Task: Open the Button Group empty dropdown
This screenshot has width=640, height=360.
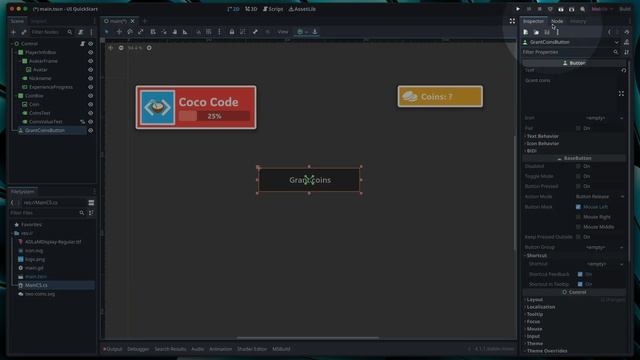Action: (x=600, y=247)
